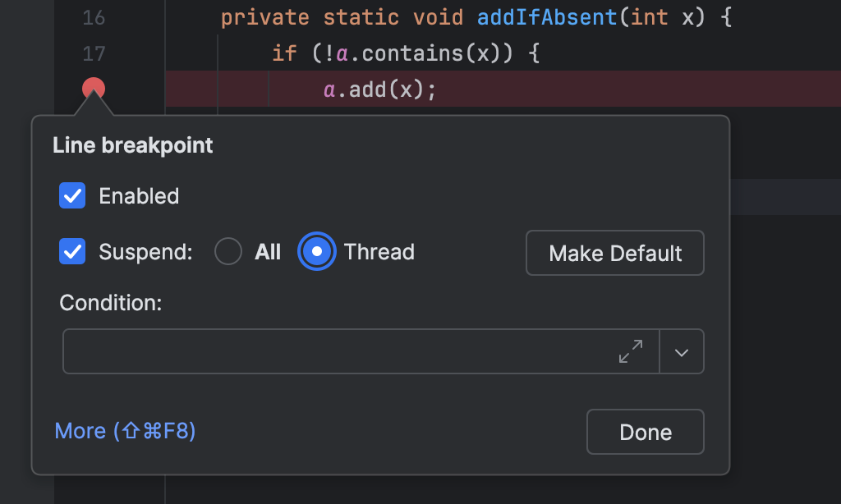Toggle the Enabled breakpoint setting
The height and width of the screenshot is (504, 841).
pyautogui.click(x=72, y=195)
